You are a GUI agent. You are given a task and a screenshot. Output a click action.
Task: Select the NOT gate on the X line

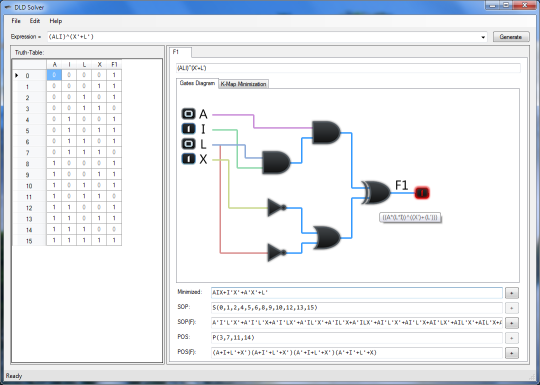(277, 207)
